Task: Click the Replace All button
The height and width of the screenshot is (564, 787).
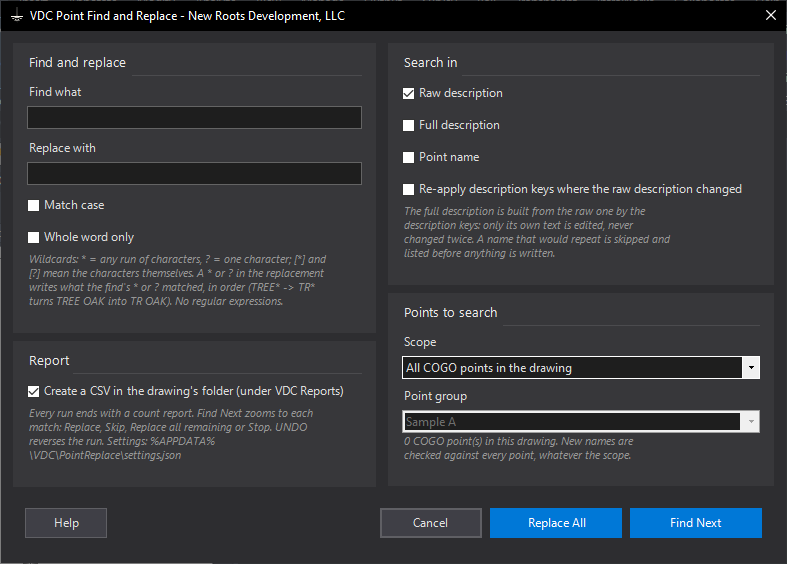Action: (x=556, y=523)
